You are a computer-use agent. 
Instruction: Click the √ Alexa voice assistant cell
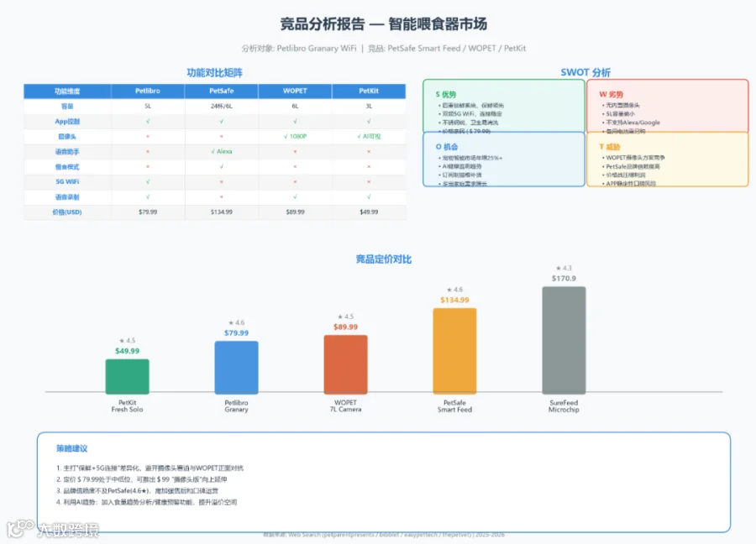(221, 151)
